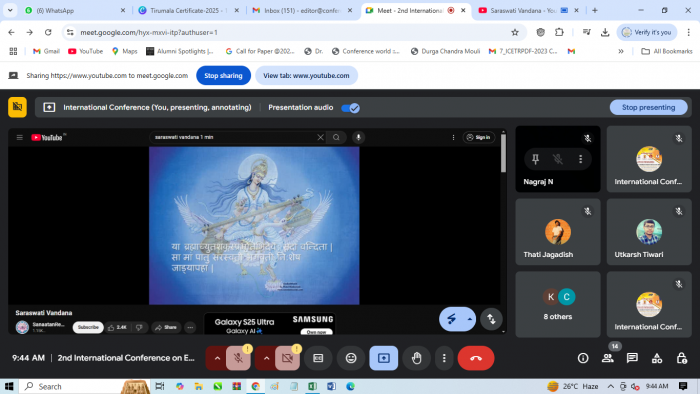
Task: Click the 8 others participants tile
Action: tap(558, 304)
